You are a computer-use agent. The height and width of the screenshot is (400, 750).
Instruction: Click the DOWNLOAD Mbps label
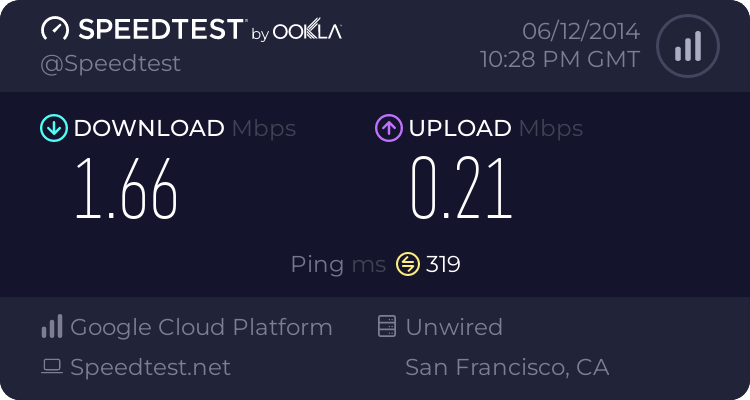[185, 129]
